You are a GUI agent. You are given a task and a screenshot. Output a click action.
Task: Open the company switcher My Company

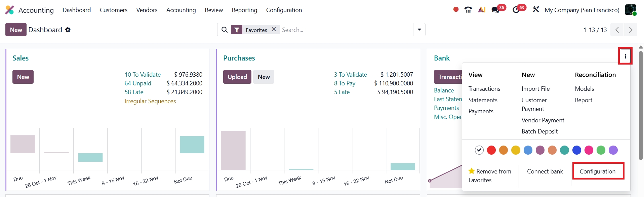[x=582, y=10]
